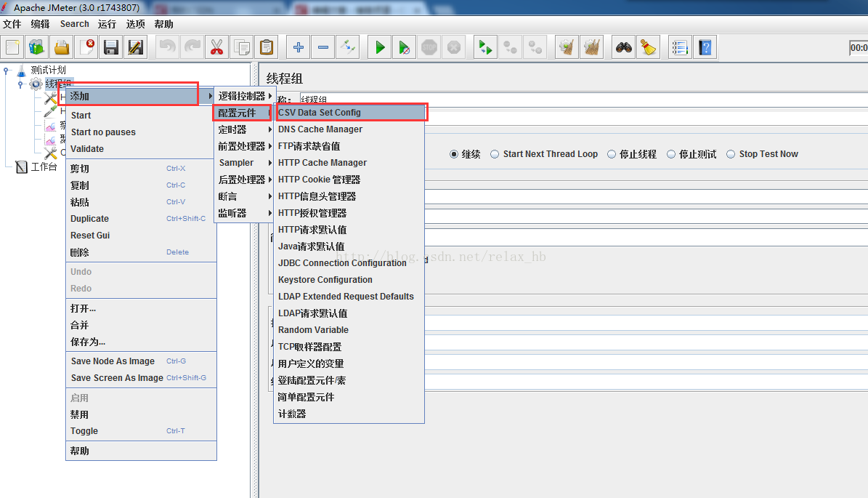Screen dimensions: 868x498
Task: Choose DNS Cache Manager from submenu
Action: [350, 129]
